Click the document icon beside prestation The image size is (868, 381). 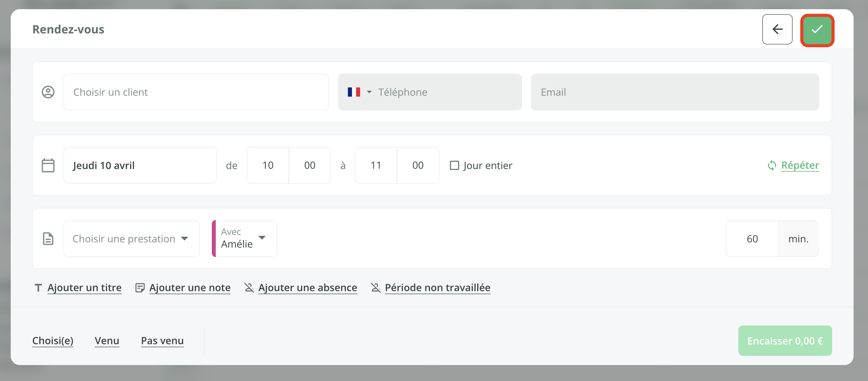[x=48, y=239]
